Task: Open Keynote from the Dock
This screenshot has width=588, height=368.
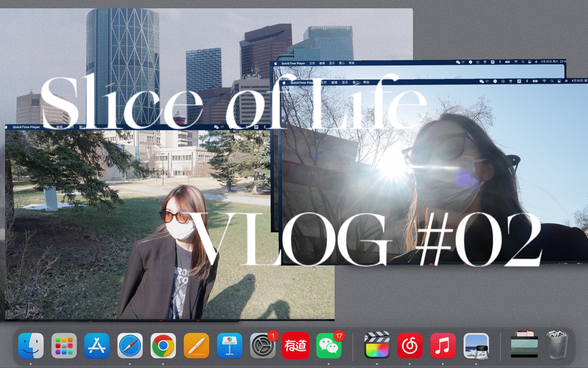Action: 229,346
